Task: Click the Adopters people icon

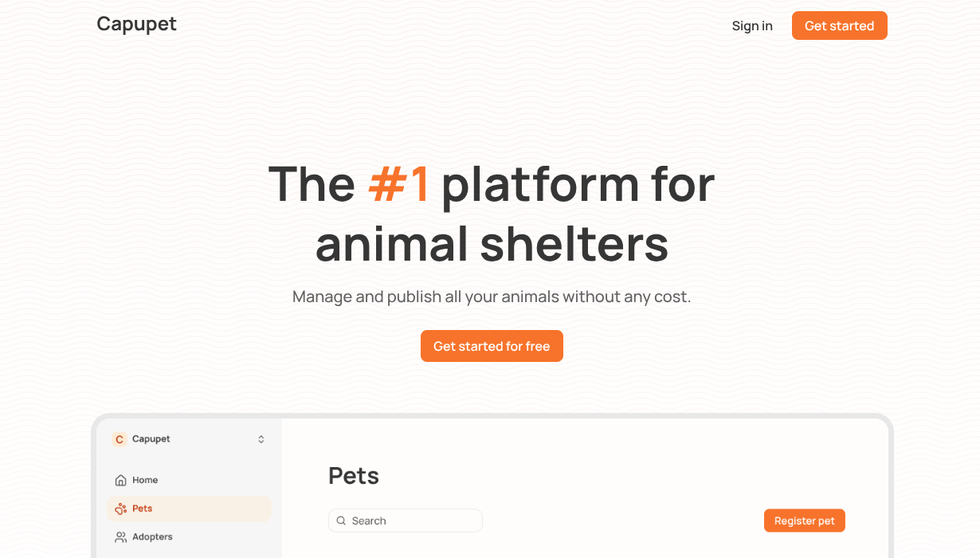Action: pos(120,537)
